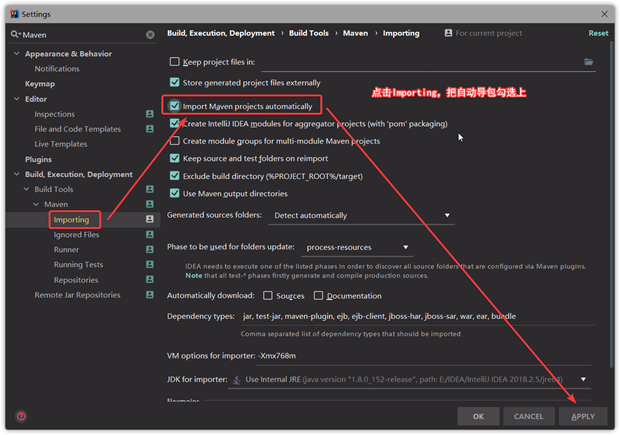Toggle Import Maven projects automatically
620x435 pixels.
point(174,106)
